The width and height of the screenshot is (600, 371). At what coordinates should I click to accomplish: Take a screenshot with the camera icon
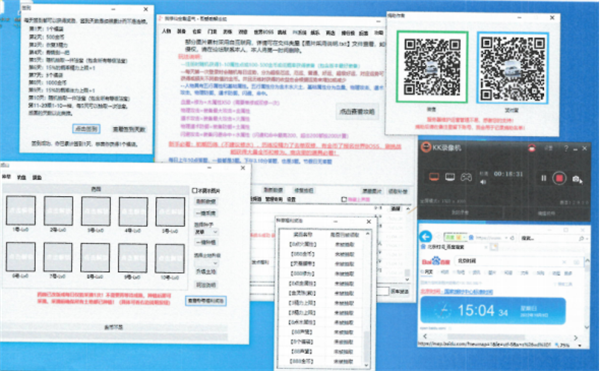pyautogui.click(x=577, y=179)
